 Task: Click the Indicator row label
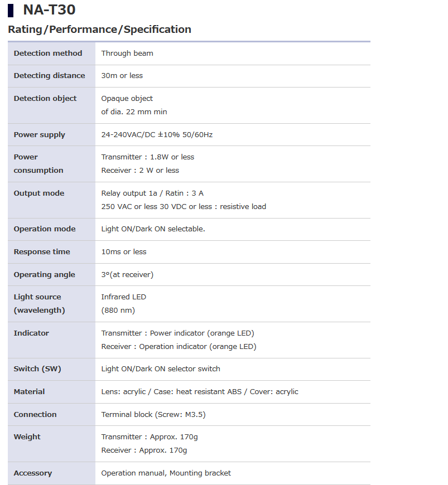pyautogui.click(x=31, y=333)
